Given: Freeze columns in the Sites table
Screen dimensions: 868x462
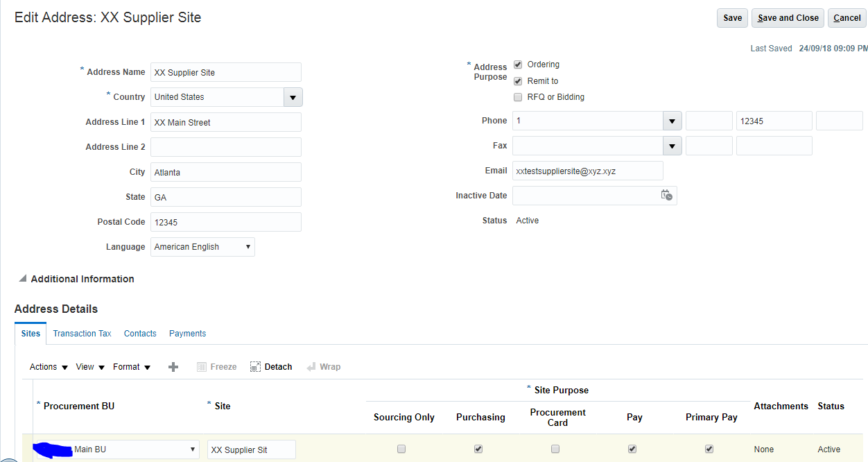Looking at the screenshot, I should 216,366.
